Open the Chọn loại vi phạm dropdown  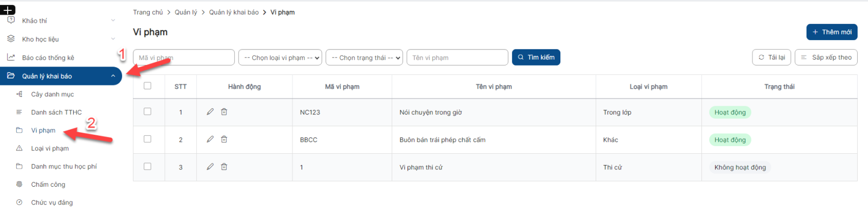(280, 57)
